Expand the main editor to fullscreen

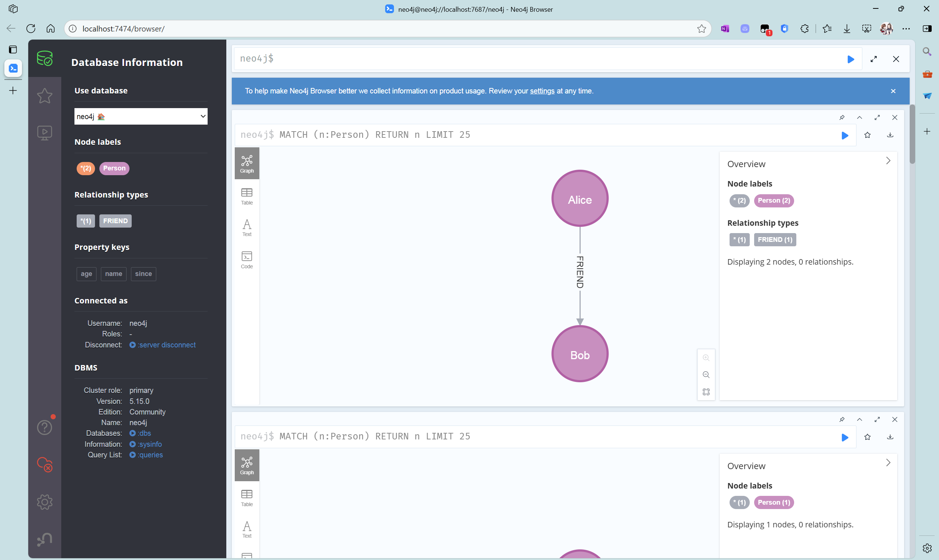click(874, 59)
